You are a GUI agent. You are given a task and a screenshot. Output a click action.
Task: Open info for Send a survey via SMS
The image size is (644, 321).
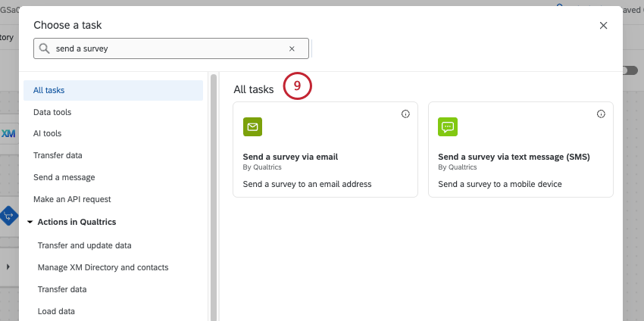(x=601, y=114)
